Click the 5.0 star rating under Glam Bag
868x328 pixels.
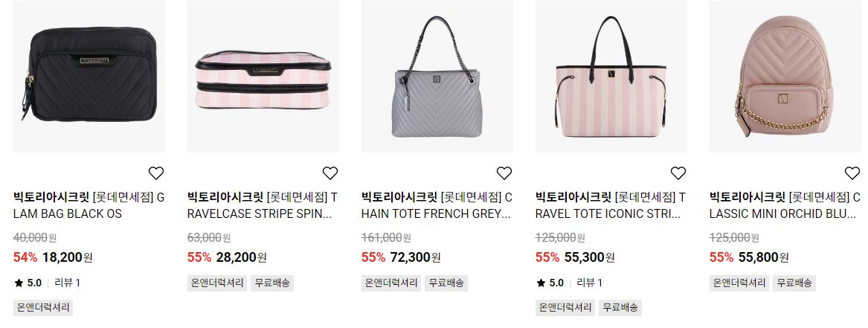click(x=28, y=283)
